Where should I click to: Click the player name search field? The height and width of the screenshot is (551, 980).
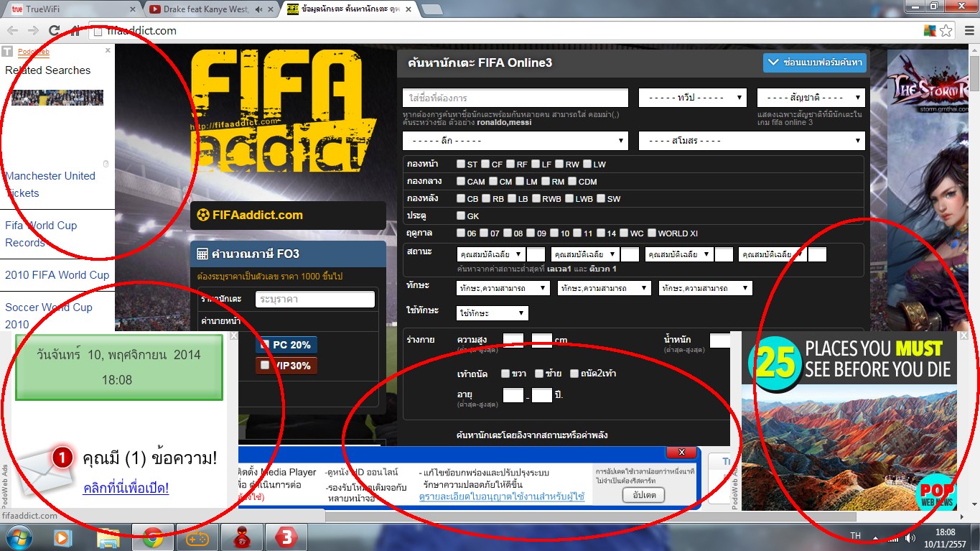coord(515,98)
